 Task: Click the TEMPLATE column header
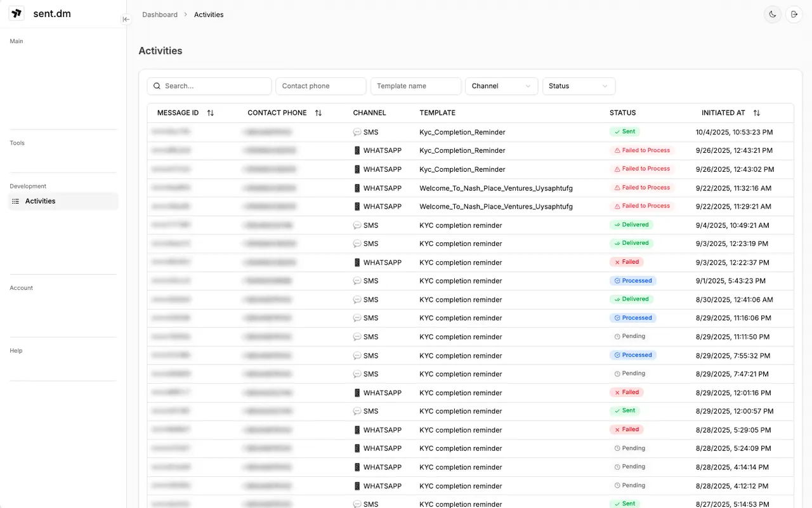pos(438,113)
